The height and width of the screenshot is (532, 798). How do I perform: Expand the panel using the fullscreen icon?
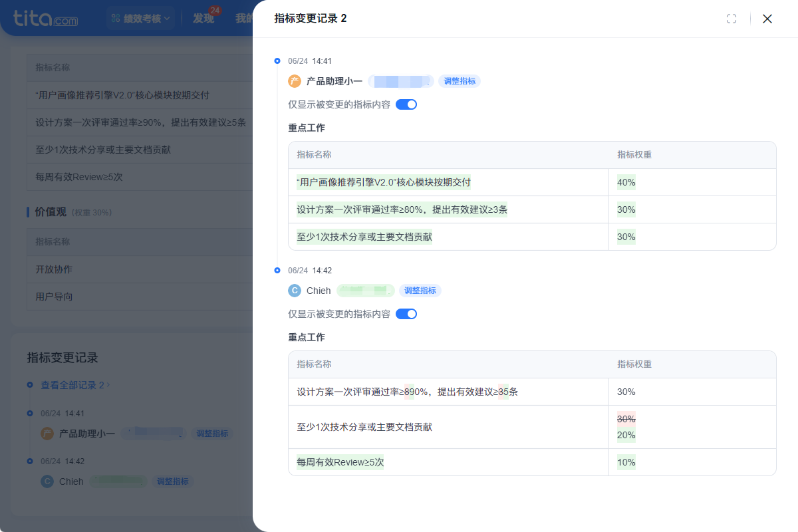coord(731,19)
